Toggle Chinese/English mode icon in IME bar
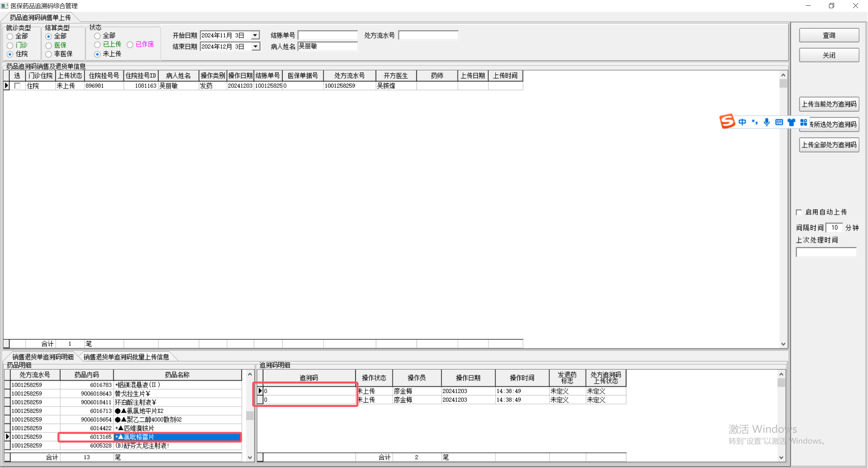 pyautogui.click(x=742, y=122)
